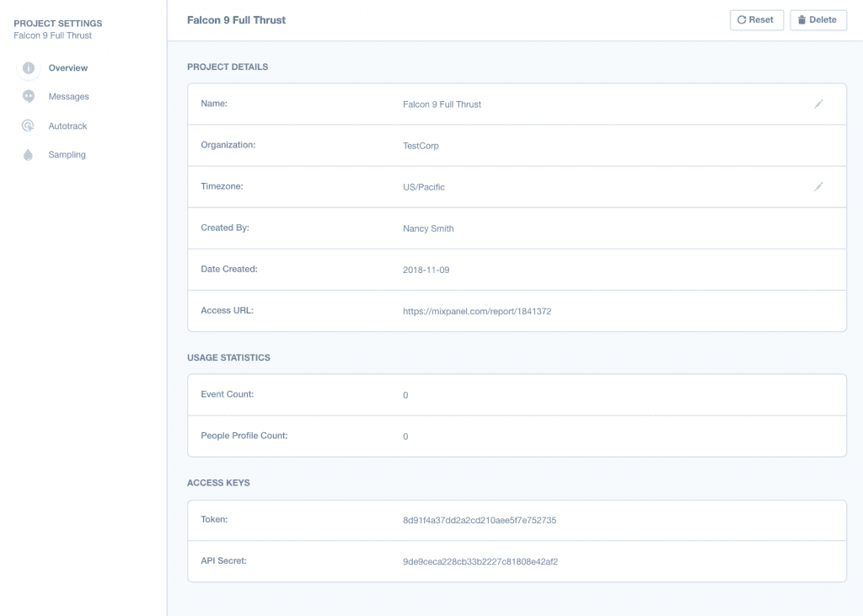Click the Overview info icon in sidebar
Screen dimensions: 863x616
tap(29, 68)
